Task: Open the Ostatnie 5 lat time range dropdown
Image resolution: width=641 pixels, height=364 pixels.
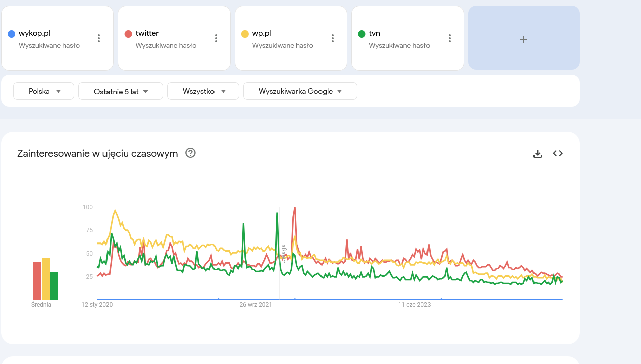Action: click(121, 91)
